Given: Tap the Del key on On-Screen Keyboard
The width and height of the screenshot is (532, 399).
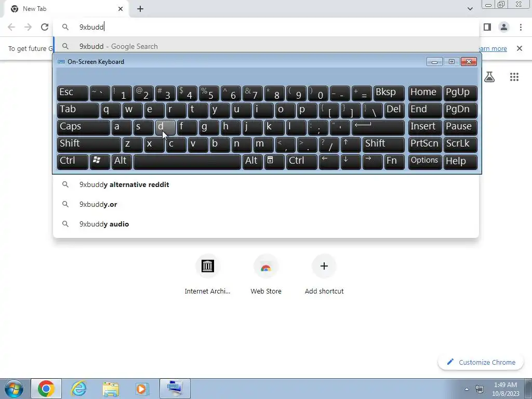Looking at the screenshot, I should pyautogui.click(x=394, y=110).
